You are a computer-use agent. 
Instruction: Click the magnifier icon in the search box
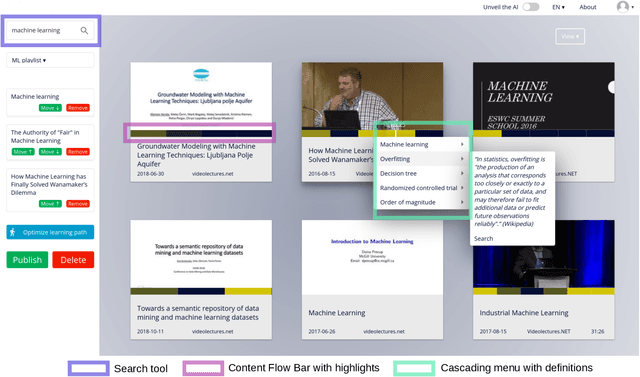pyautogui.click(x=84, y=30)
